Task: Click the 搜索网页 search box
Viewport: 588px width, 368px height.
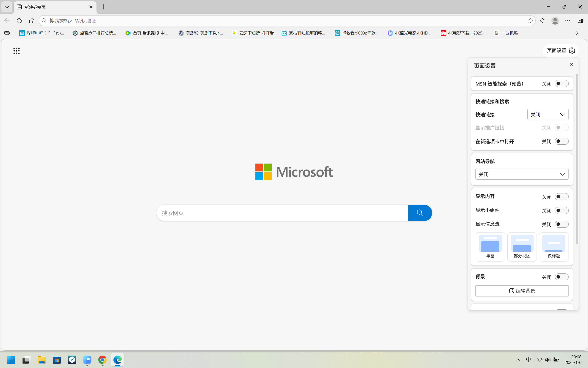Action: pyautogui.click(x=282, y=213)
